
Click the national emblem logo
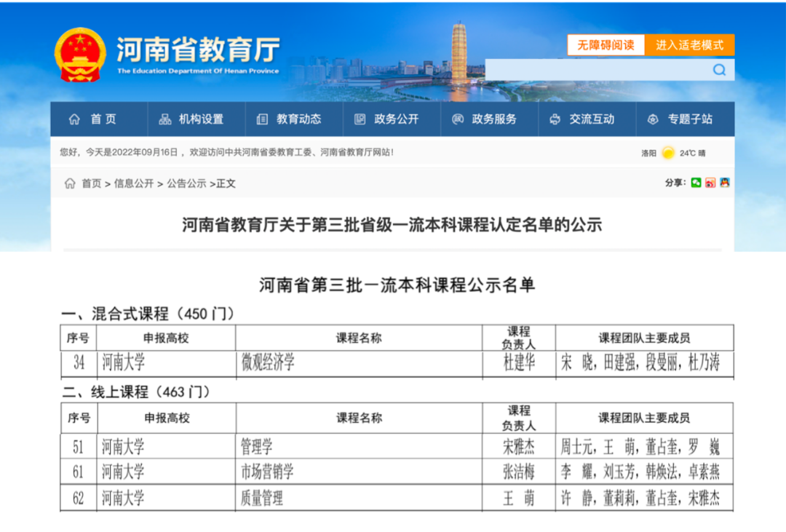pos(79,55)
